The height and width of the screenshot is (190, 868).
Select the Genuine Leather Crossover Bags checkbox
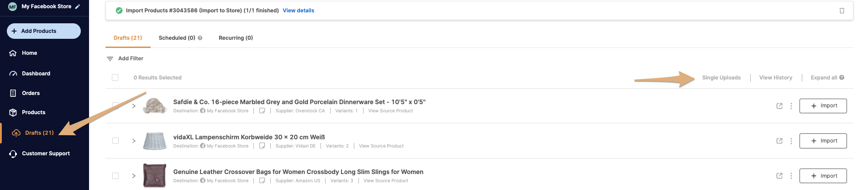[116, 176]
